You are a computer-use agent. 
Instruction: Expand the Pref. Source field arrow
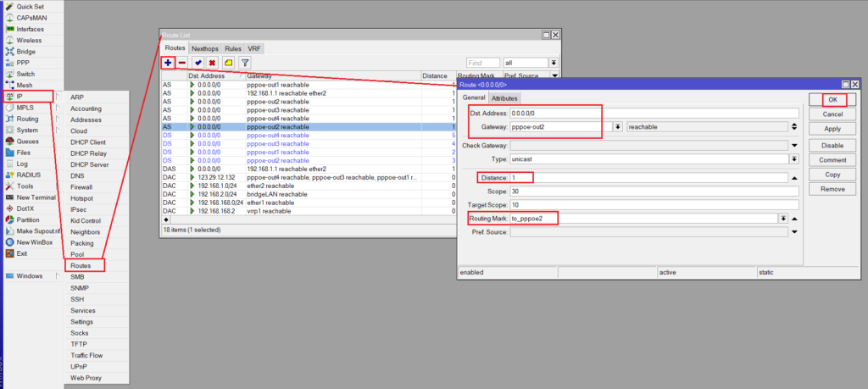tap(794, 232)
